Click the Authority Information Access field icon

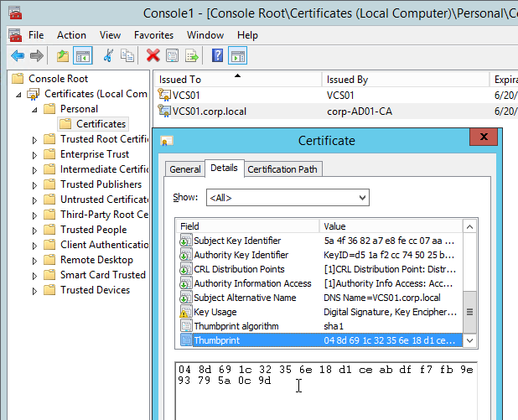pyautogui.click(x=186, y=283)
